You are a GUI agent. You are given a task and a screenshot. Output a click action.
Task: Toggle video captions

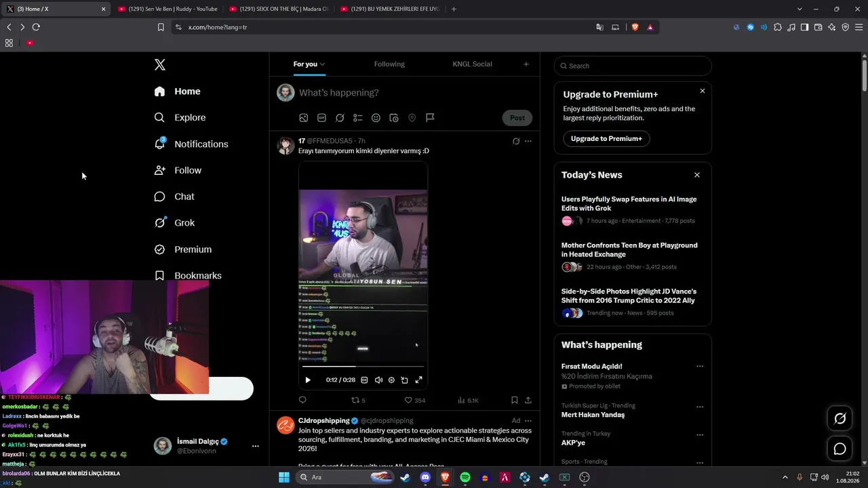pos(364,380)
